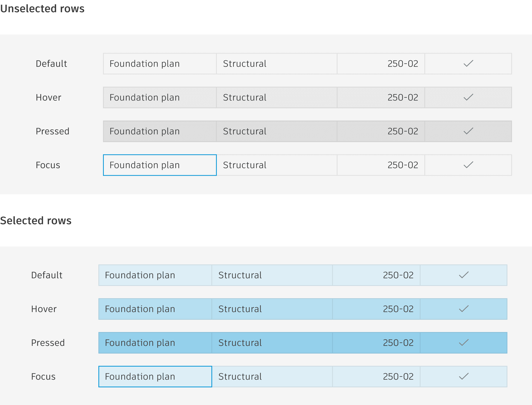Click checkmark in unselected Default row
This screenshot has height=405, width=532.
click(x=468, y=64)
